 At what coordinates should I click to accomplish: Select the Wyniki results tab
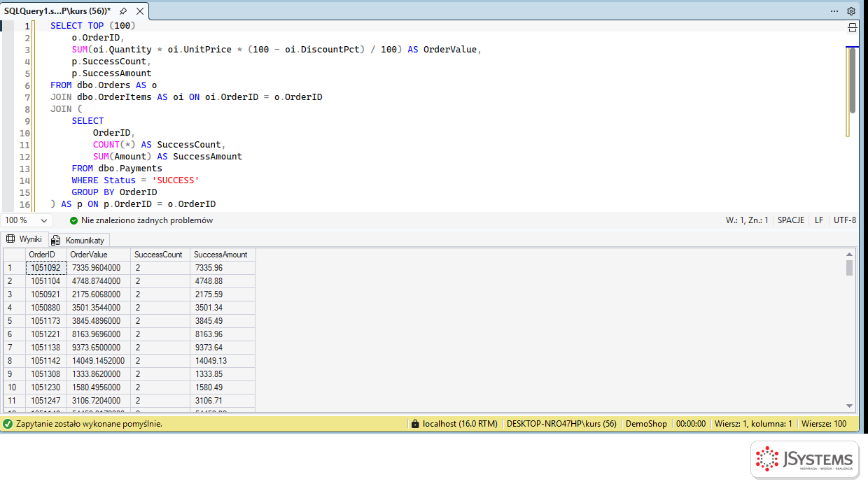click(24, 239)
